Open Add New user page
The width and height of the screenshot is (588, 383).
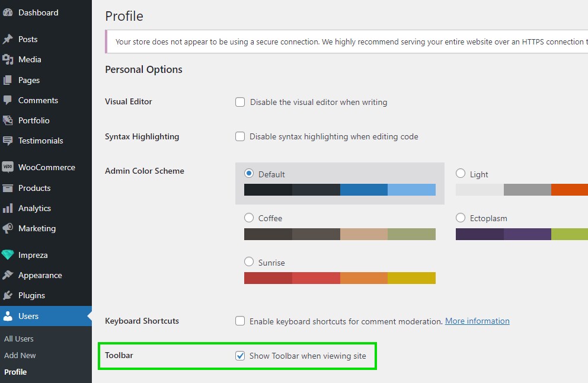20,355
